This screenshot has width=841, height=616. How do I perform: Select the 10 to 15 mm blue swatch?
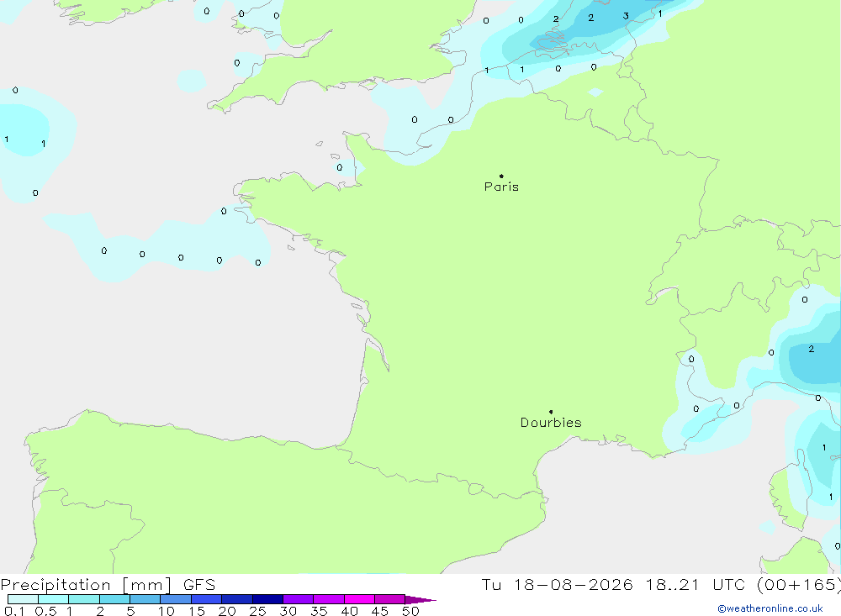[x=176, y=599]
